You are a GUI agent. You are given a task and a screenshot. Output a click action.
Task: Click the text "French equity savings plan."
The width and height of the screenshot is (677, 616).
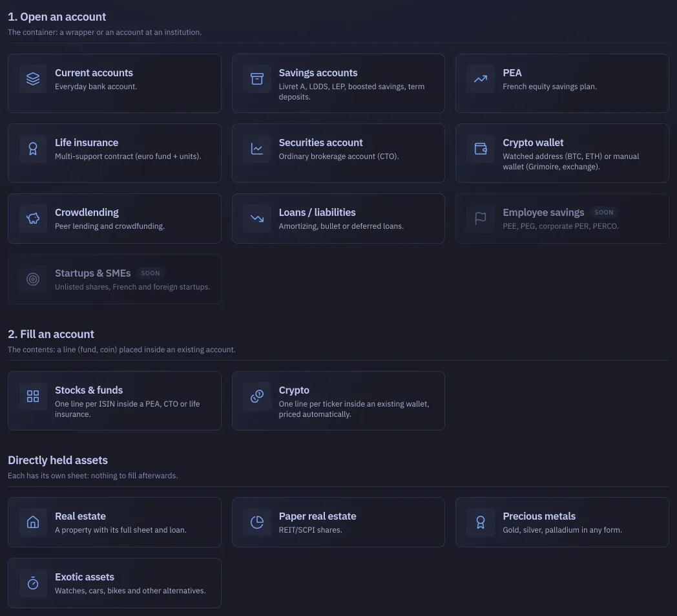550,87
